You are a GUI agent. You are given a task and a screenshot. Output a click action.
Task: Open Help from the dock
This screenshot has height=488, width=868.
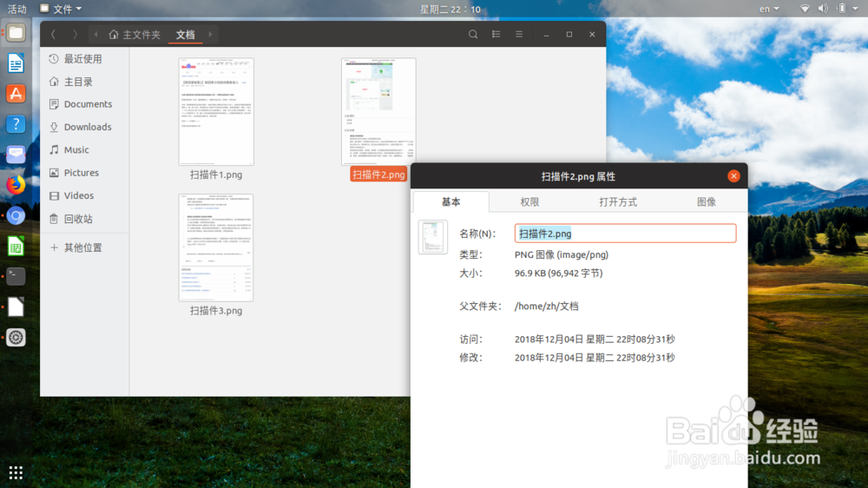16,124
